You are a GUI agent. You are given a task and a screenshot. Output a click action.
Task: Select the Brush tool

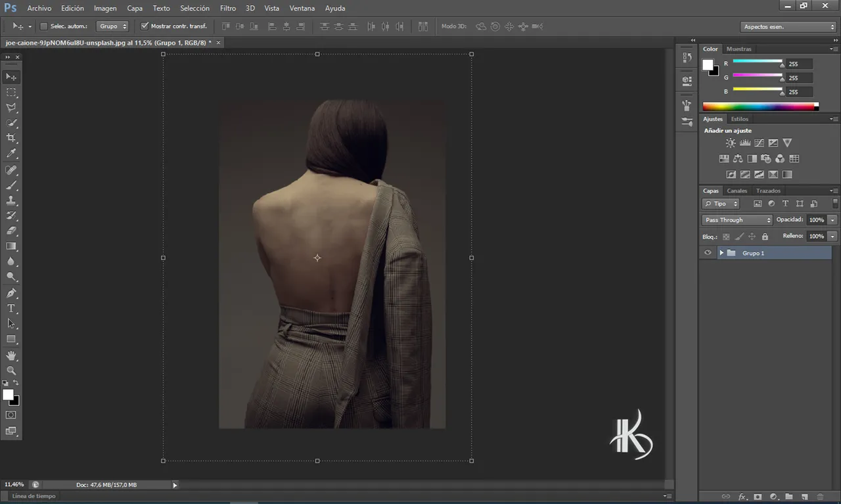(x=11, y=185)
